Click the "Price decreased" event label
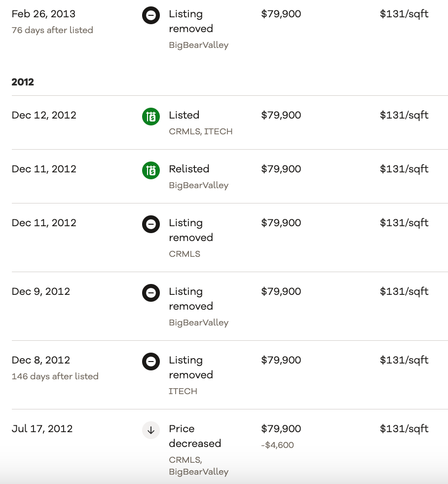 (x=195, y=436)
